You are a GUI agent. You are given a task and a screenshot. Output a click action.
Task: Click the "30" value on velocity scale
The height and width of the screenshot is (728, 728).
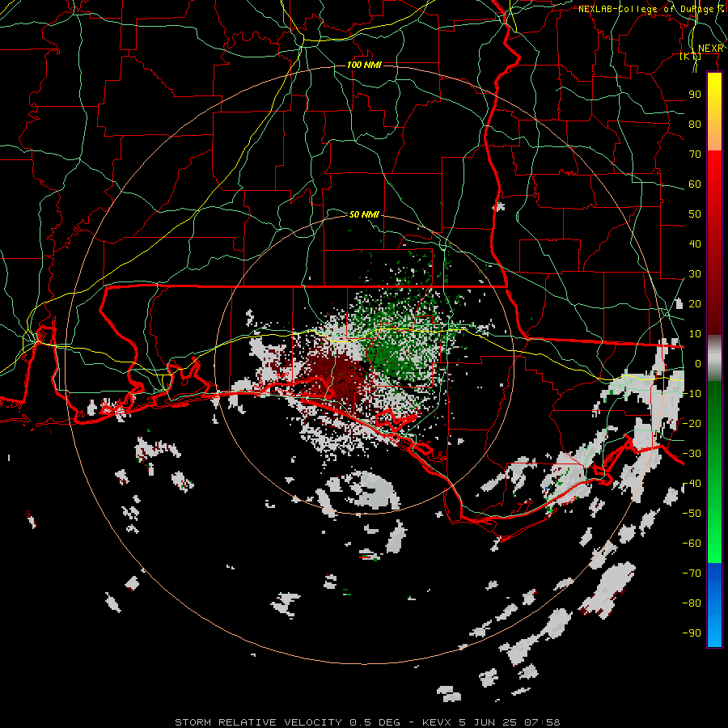click(x=695, y=274)
